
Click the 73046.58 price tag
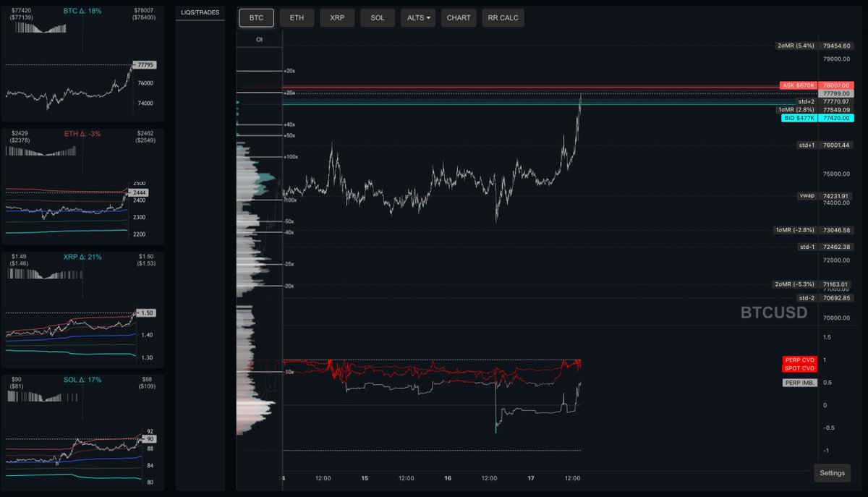837,230
